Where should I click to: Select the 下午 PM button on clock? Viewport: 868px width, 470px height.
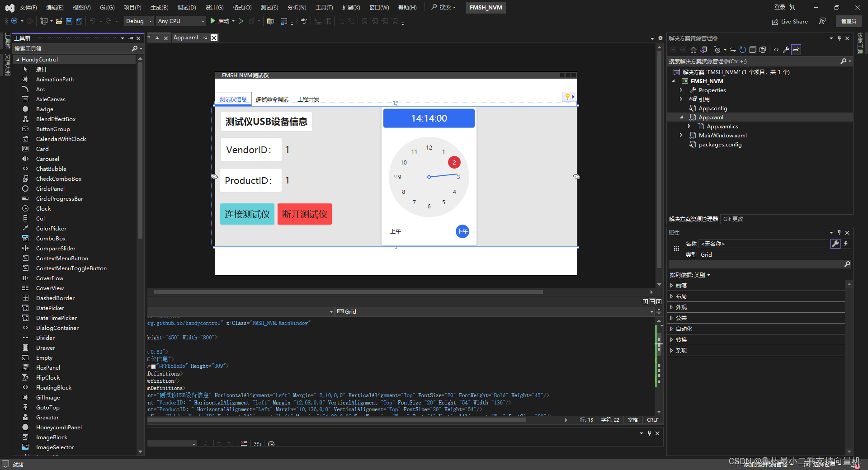[x=462, y=231]
